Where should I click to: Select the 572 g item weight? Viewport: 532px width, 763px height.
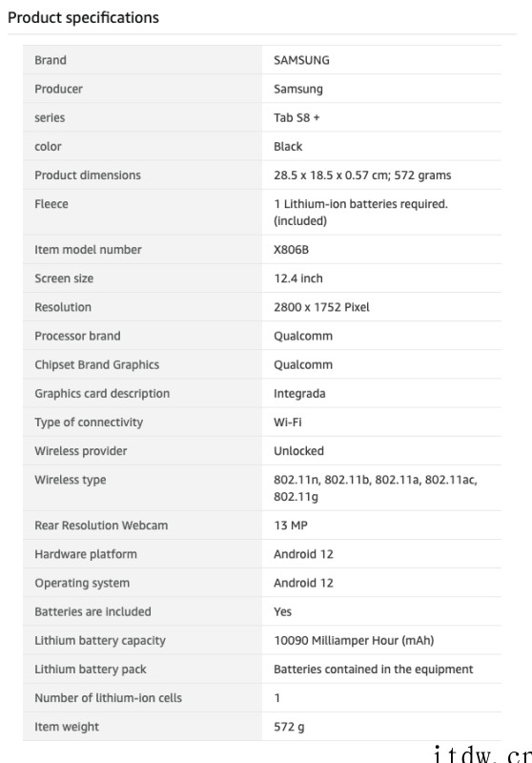pos(289,727)
